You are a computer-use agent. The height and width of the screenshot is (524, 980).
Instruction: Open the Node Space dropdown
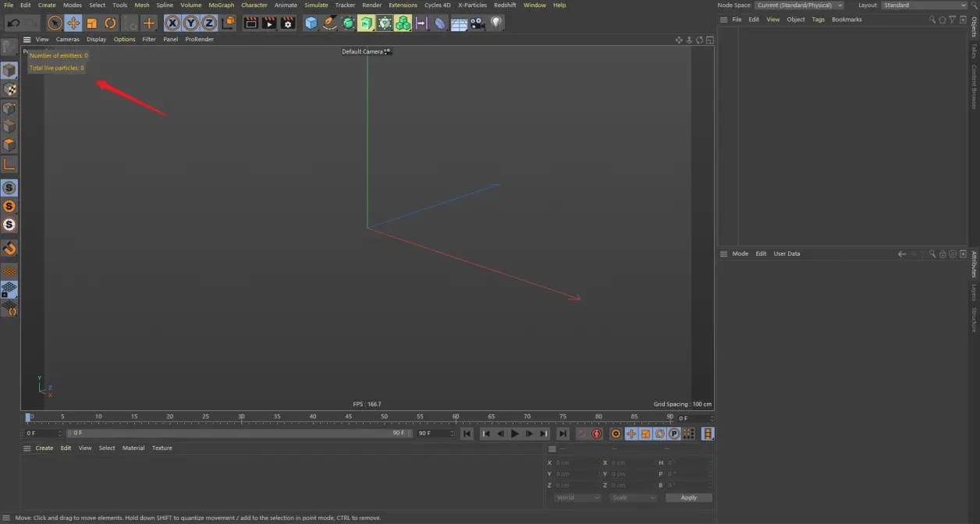tap(800, 5)
